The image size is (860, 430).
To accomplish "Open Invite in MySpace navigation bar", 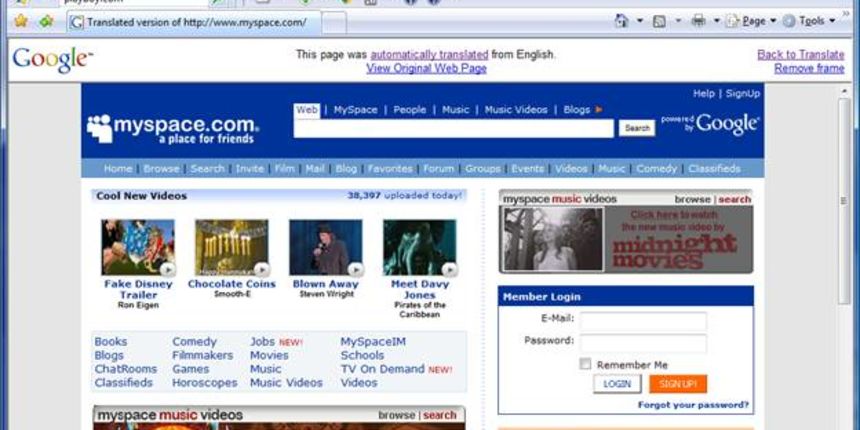I will point(250,168).
